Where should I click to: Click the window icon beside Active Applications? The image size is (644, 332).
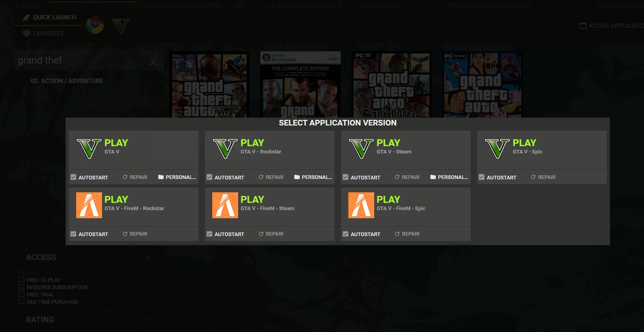tap(583, 26)
